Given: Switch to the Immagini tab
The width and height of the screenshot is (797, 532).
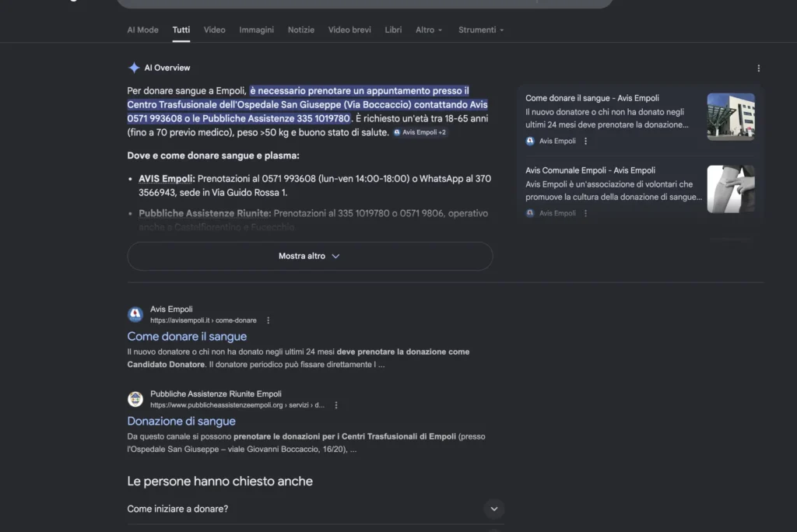Looking at the screenshot, I should 256,30.
